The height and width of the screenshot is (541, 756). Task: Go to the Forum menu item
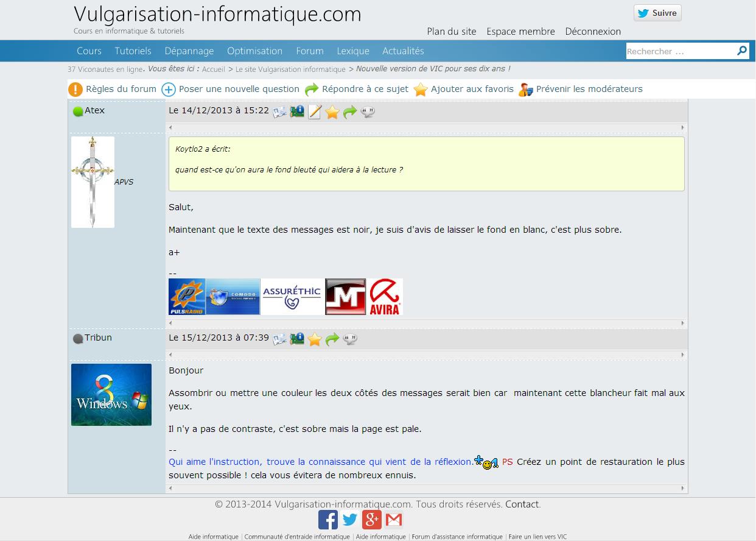(x=310, y=51)
